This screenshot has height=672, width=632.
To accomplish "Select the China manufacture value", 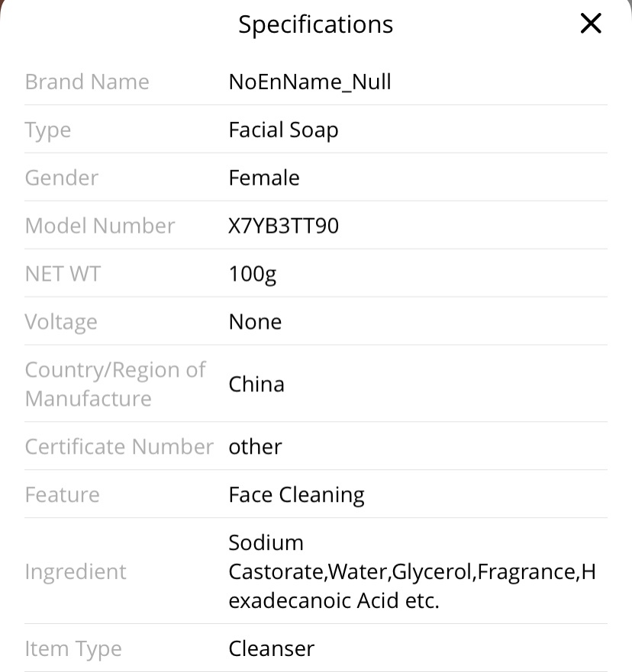I will (x=256, y=384).
